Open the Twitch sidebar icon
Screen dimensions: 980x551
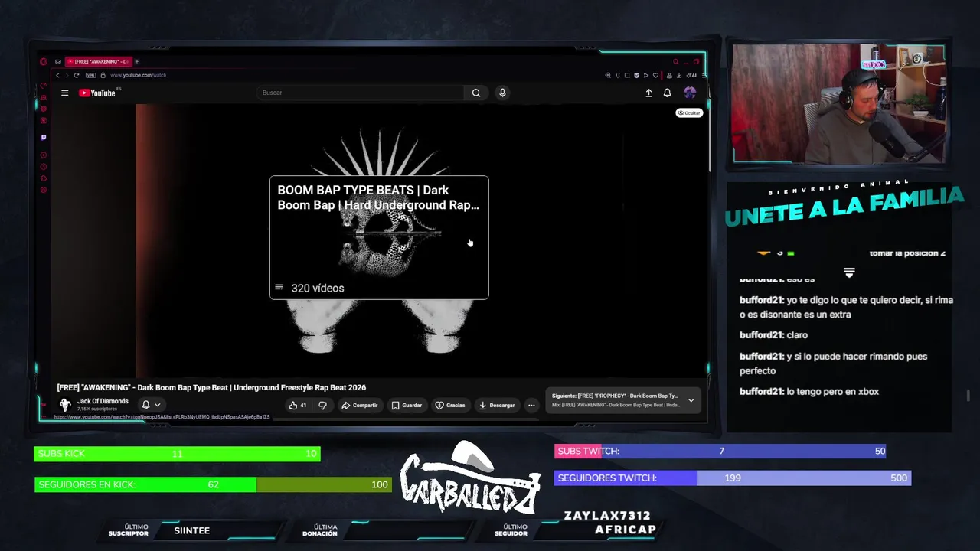click(x=44, y=137)
